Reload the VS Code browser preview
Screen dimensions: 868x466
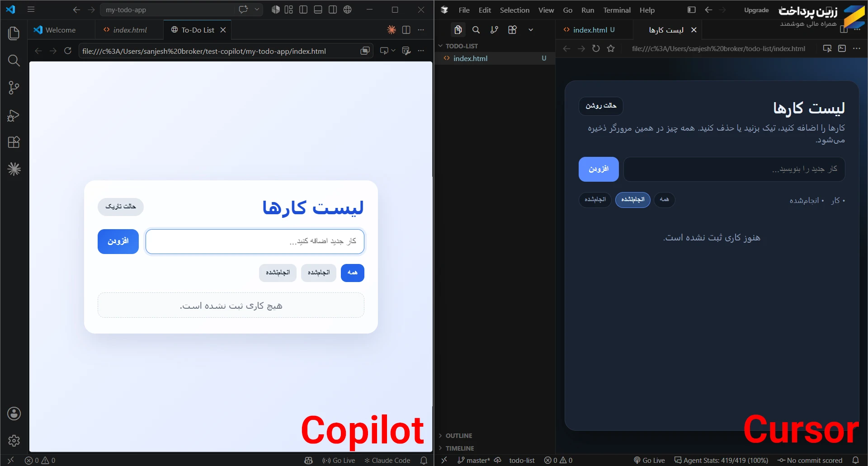tap(68, 51)
